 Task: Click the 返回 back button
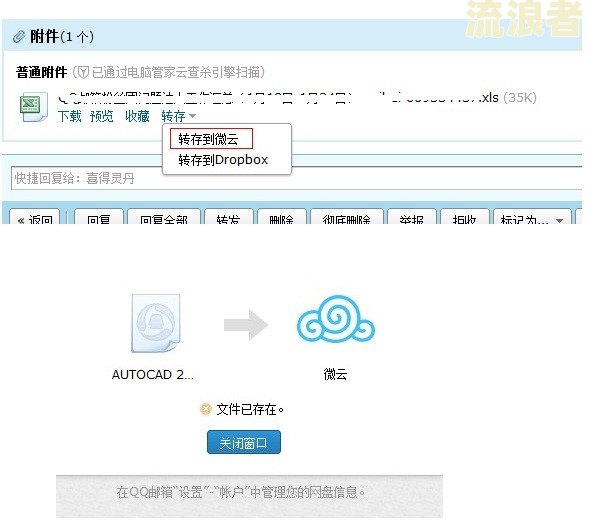[35, 217]
